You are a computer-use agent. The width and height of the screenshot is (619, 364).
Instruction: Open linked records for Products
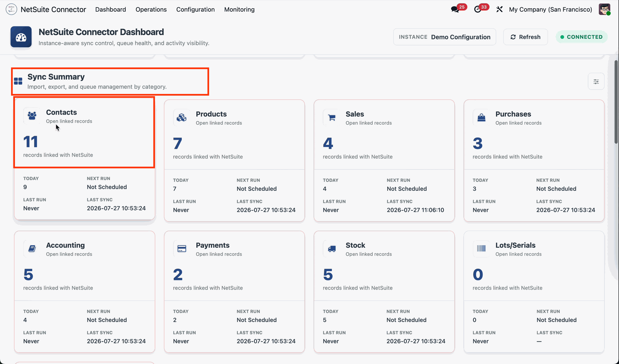(x=219, y=123)
